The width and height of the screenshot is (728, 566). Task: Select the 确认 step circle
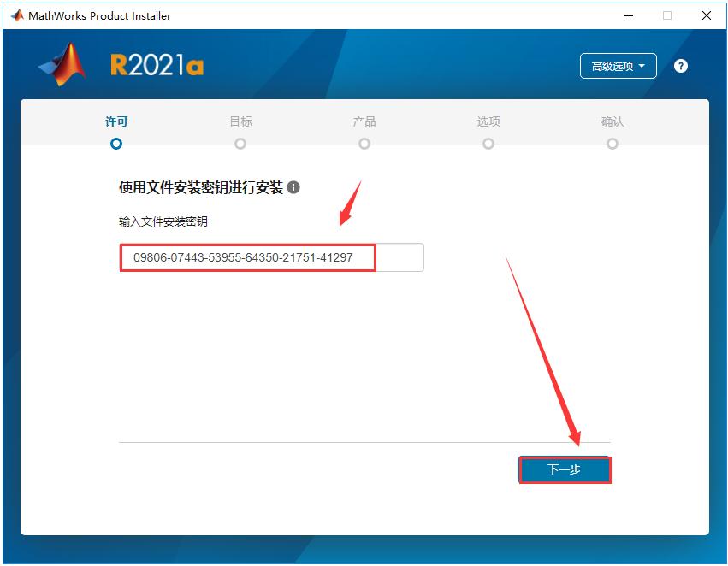(x=612, y=144)
